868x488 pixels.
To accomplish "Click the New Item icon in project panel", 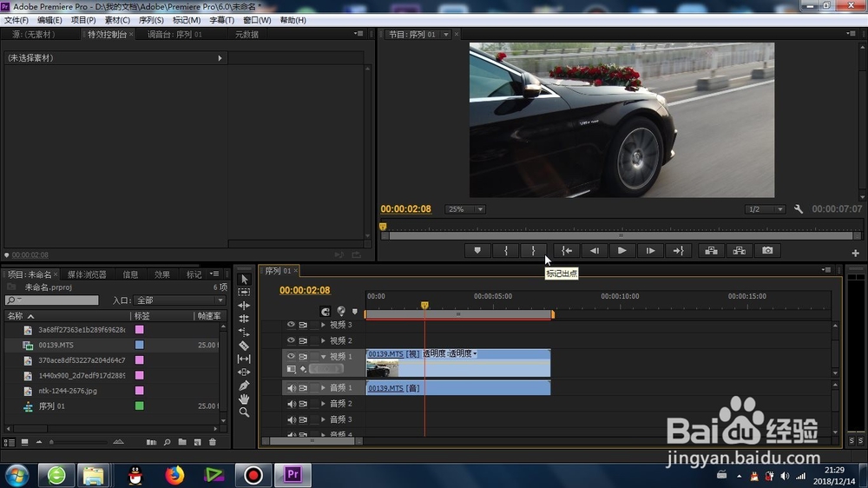I will pos(198,442).
